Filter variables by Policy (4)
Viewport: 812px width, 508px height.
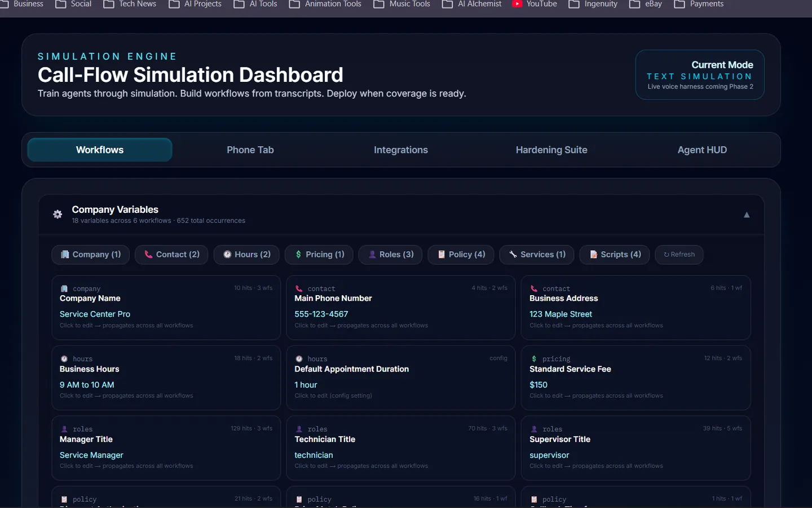click(461, 255)
